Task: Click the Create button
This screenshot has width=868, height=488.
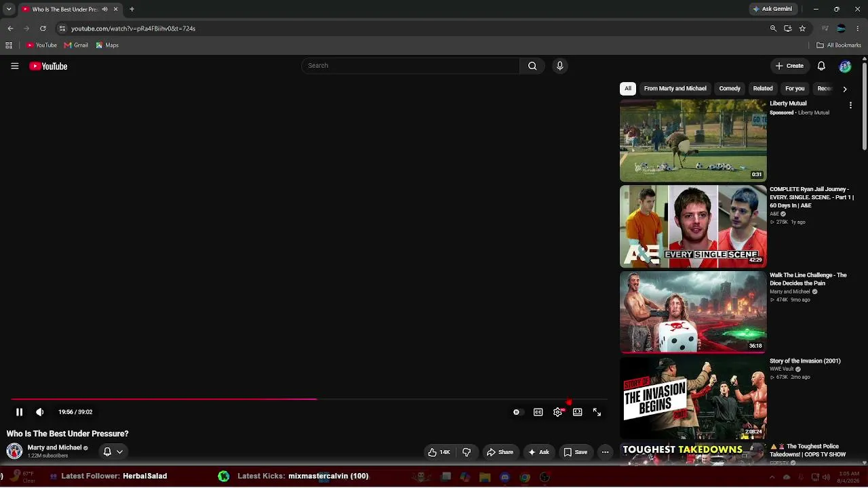Action: tap(789, 66)
